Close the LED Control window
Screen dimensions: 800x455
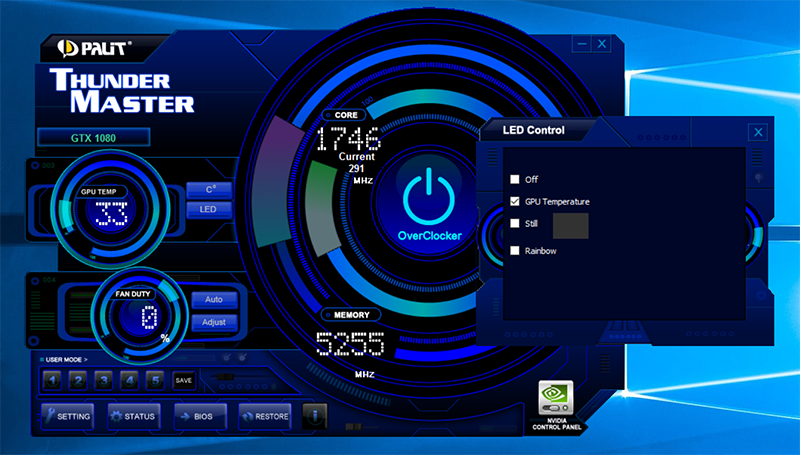(758, 133)
